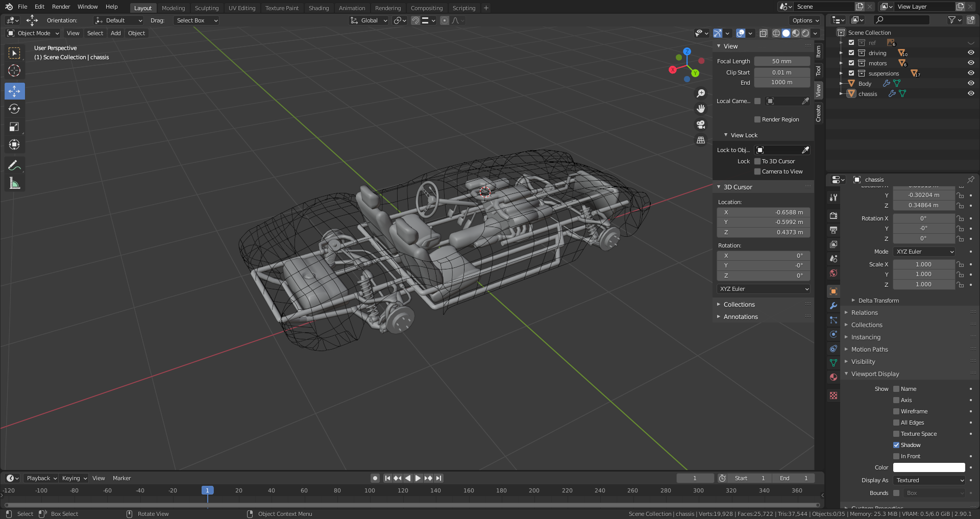
Task: Expand the Relations panel
Action: (864, 313)
